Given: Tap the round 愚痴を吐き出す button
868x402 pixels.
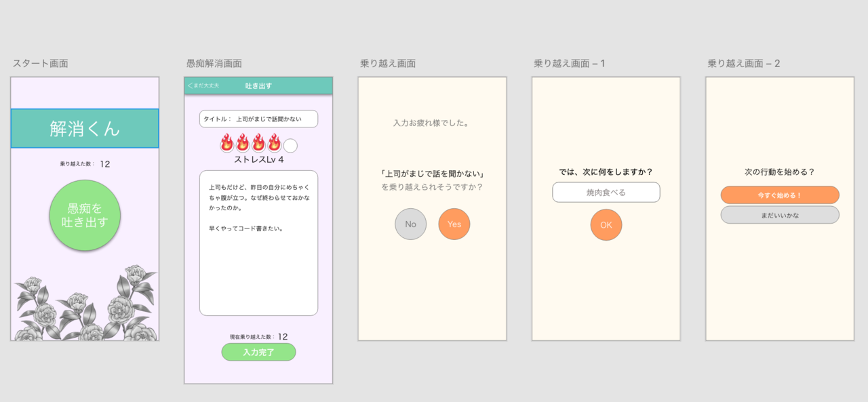Looking at the screenshot, I should tap(85, 215).
